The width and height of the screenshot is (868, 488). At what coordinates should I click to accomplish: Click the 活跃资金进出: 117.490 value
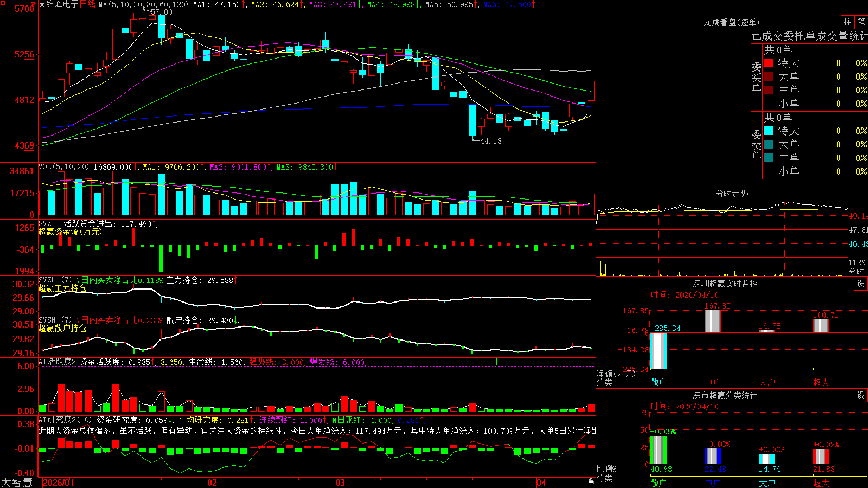tap(107, 223)
